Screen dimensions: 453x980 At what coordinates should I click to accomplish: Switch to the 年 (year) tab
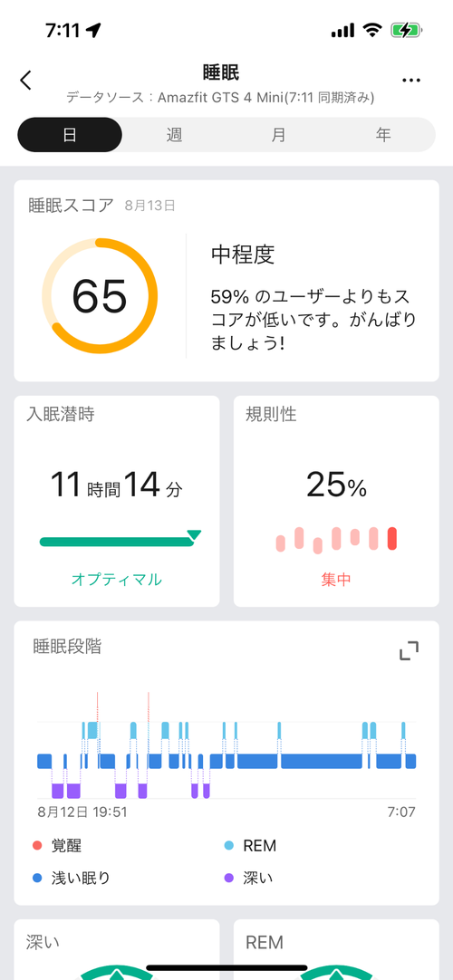coord(383,135)
